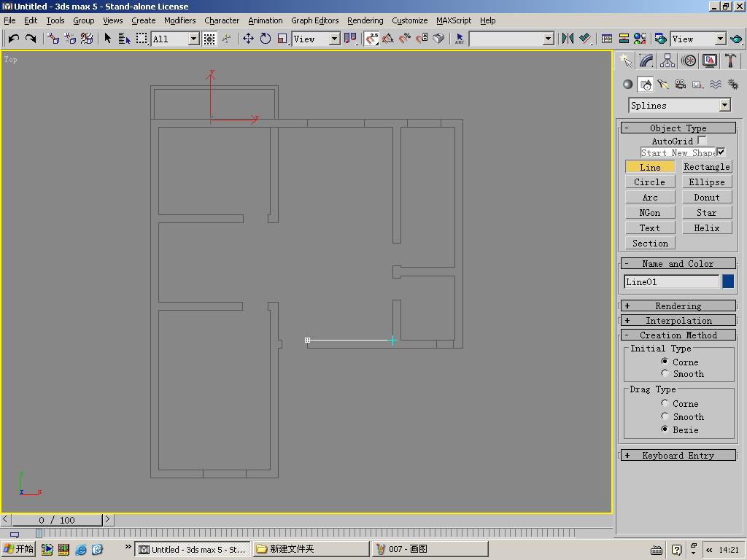The image size is (747, 560).
Task: Click the Align tool icon
Action: click(x=585, y=39)
